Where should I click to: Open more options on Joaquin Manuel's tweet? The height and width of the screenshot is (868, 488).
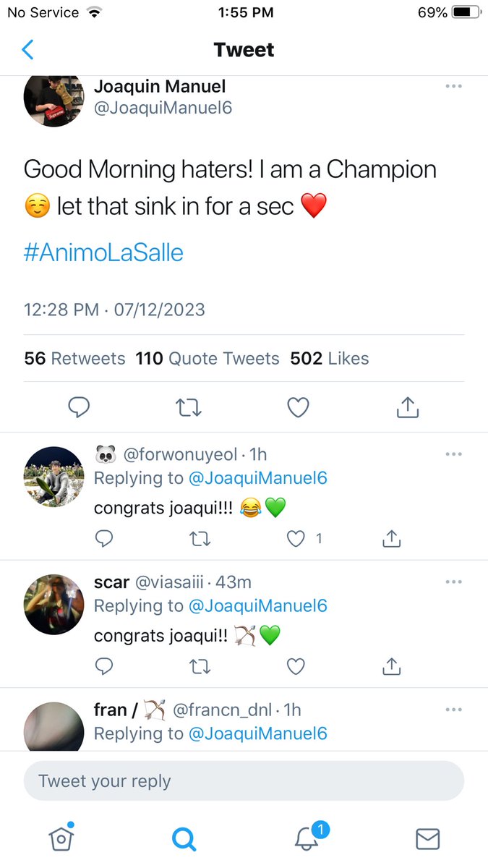[x=453, y=86]
